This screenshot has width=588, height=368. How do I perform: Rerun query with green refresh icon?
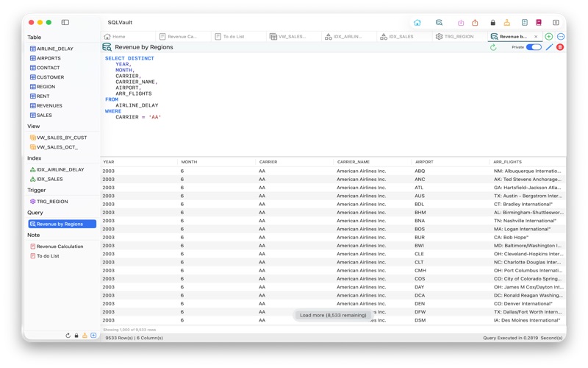(493, 47)
